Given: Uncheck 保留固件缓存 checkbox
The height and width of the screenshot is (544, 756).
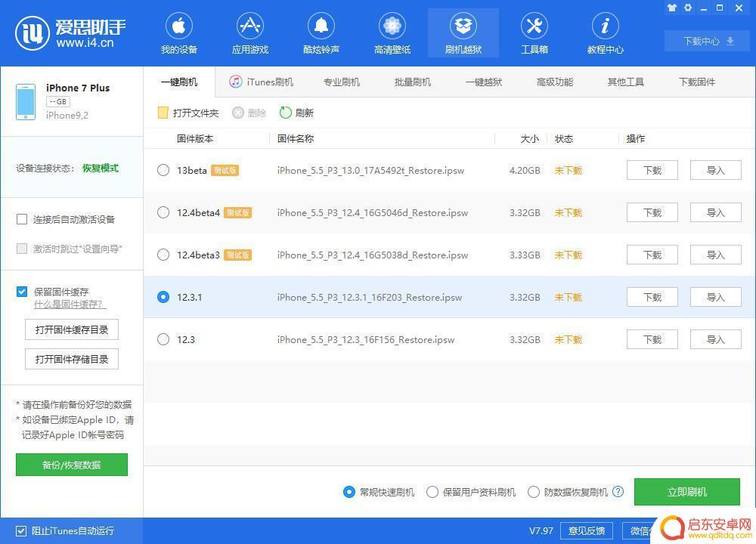Looking at the screenshot, I should click(x=22, y=292).
